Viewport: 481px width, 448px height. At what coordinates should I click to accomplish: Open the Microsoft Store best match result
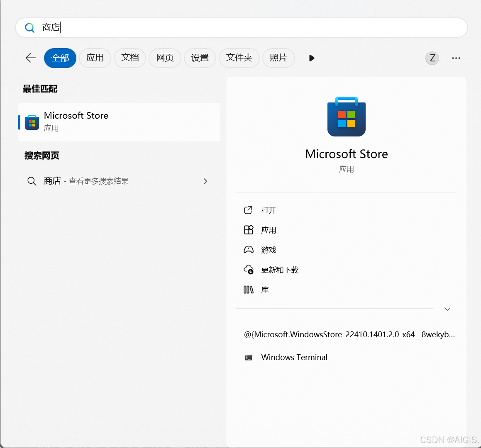119,122
